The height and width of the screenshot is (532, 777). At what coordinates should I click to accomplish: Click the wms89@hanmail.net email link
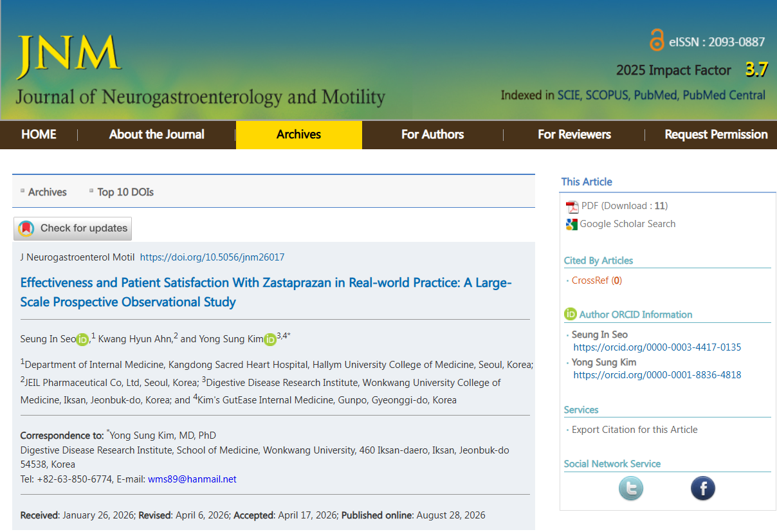click(x=192, y=479)
